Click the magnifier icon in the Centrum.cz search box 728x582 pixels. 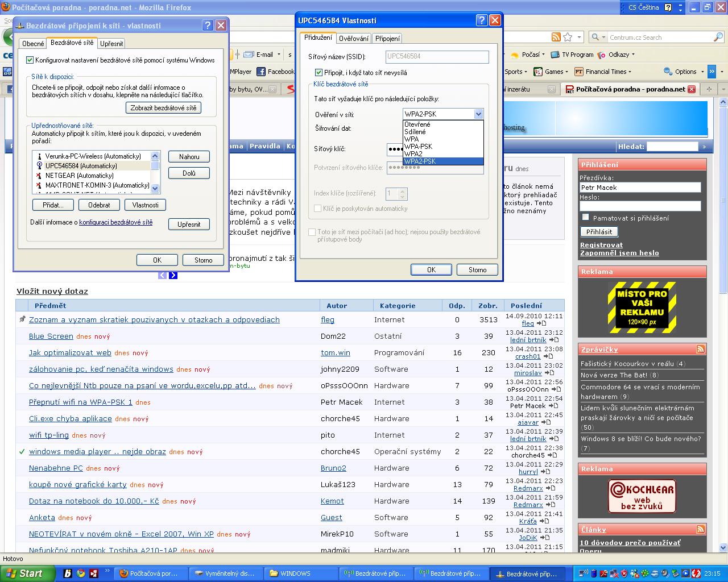(x=718, y=38)
